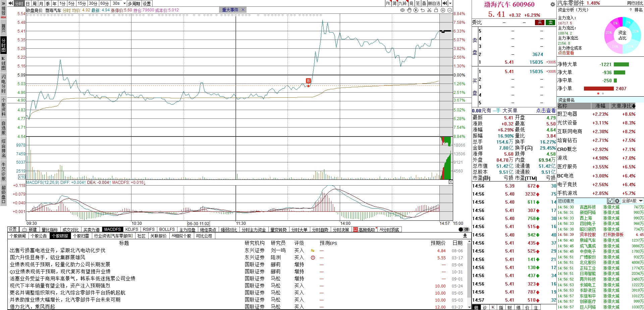Open 个股公告 tab

(x=39, y=236)
